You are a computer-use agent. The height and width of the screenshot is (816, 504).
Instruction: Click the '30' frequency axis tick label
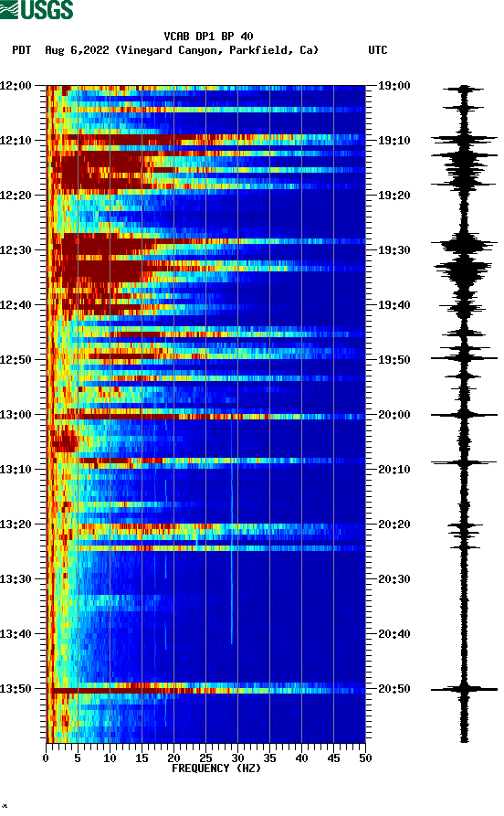pos(237,758)
